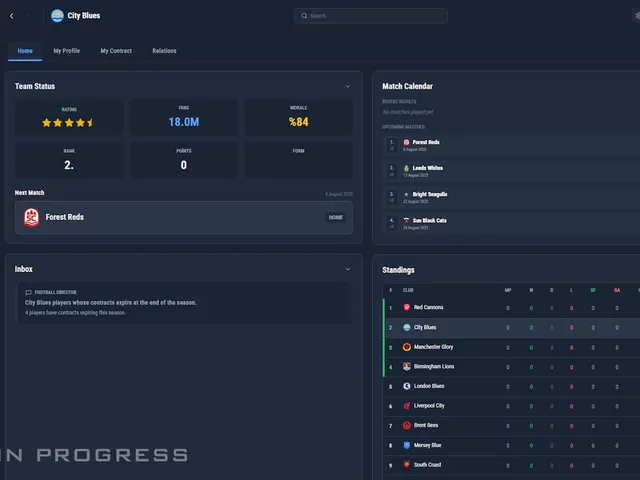Screen dimensions: 640x480
Task: Select the Relations tab
Action: (x=164, y=51)
